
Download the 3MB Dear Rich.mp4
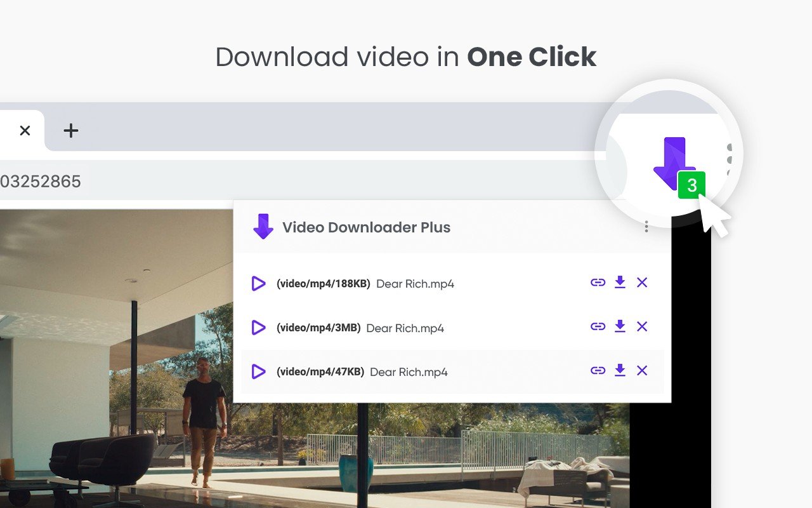620,326
